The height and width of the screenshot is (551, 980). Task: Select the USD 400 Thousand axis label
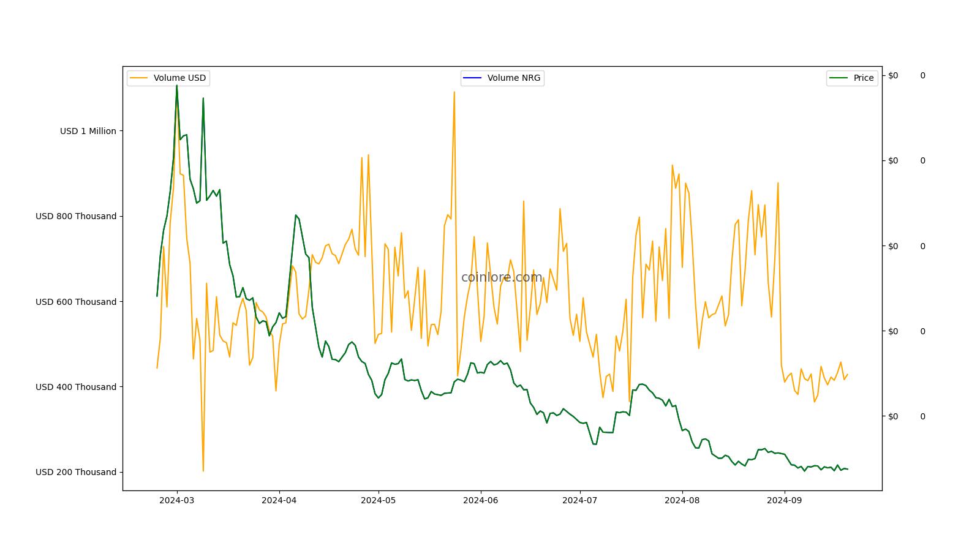[76, 387]
